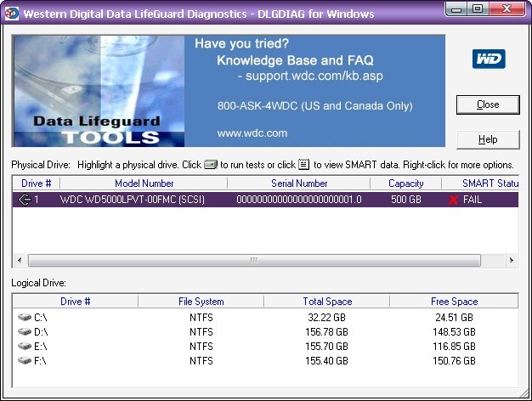Click serial number 000000000000000000001.0
The height and width of the screenshot is (401, 532).
coord(299,200)
